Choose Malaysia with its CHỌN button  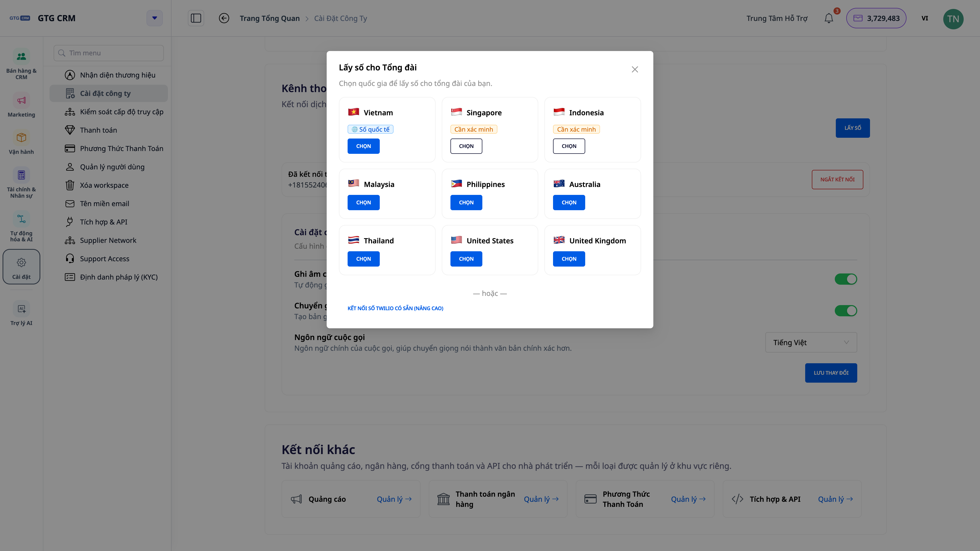(363, 202)
